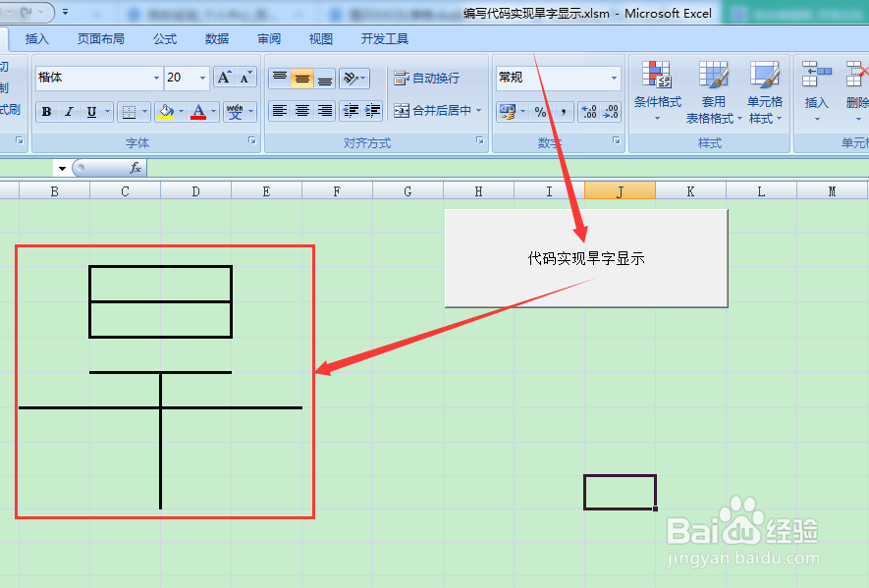This screenshot has height=588, width=869.
Task: Open the 数据 ribbon tab
Action: [215, 38]
